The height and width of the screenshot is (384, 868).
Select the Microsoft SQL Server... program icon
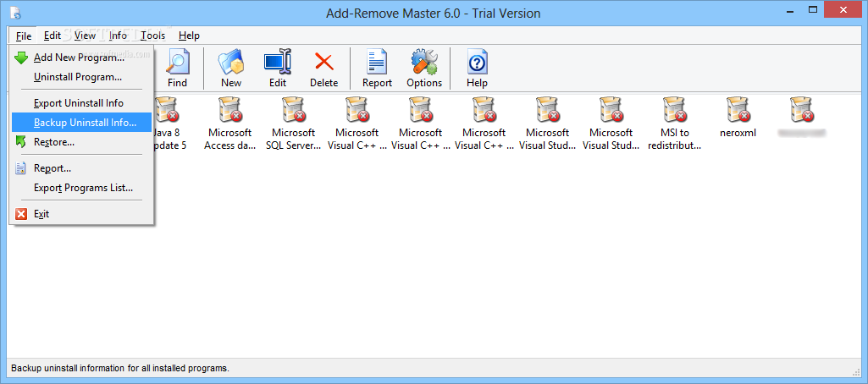point(293,109)
